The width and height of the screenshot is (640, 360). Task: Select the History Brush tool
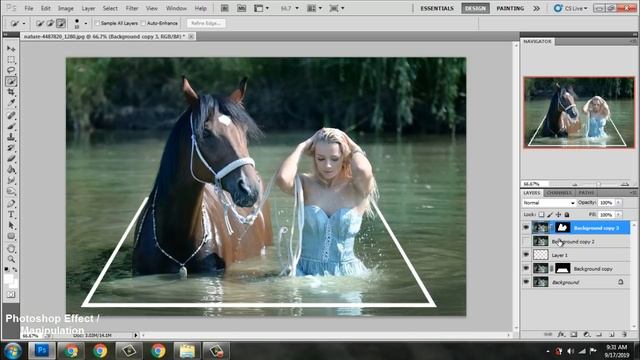tap(11, 148)
